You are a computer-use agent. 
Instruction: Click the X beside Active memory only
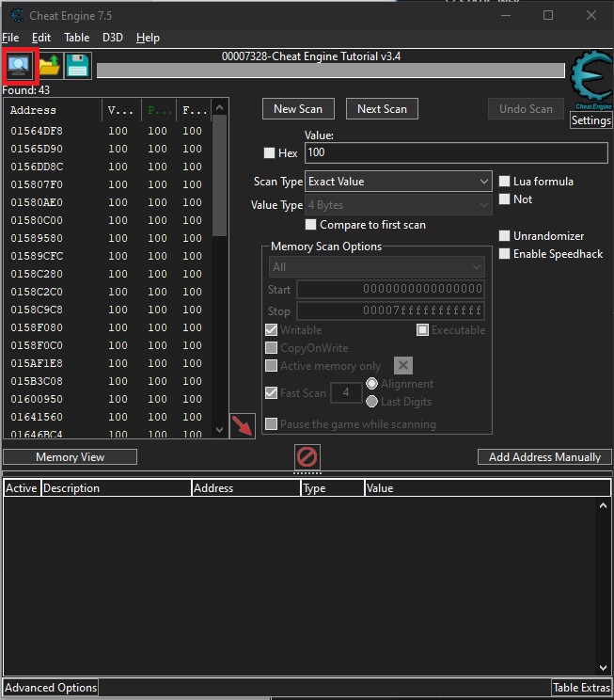(403, 366)
